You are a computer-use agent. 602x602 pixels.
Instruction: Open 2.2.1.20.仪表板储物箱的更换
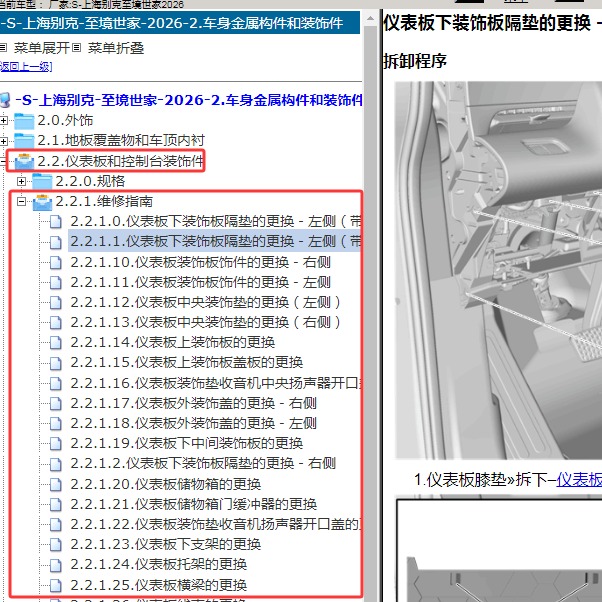165,484
